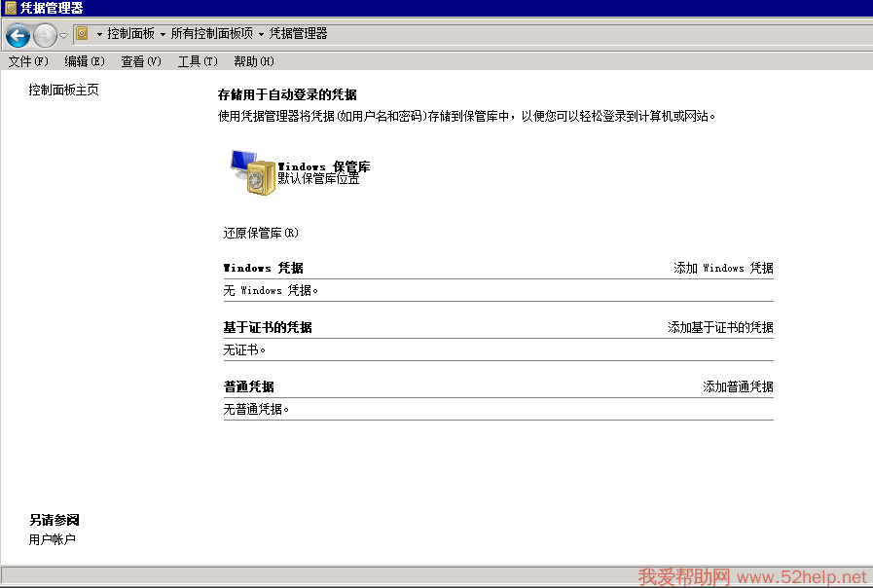Click the 凭据管理器 title bar icon
873x588 pixels.
[x=10, y=8]
